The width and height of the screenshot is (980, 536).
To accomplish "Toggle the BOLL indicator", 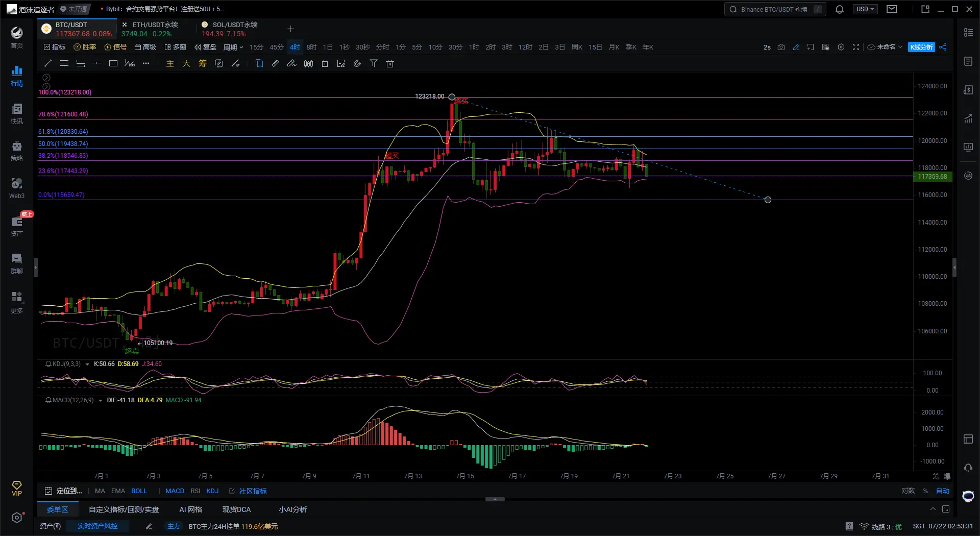I will [139, 491].
